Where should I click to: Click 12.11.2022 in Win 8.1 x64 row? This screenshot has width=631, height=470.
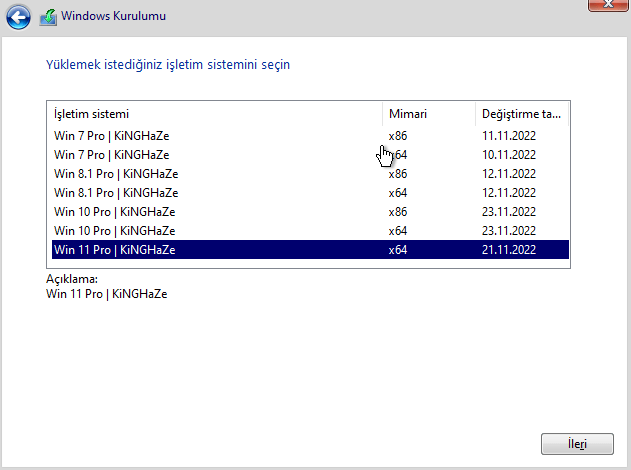pos(509,193)
